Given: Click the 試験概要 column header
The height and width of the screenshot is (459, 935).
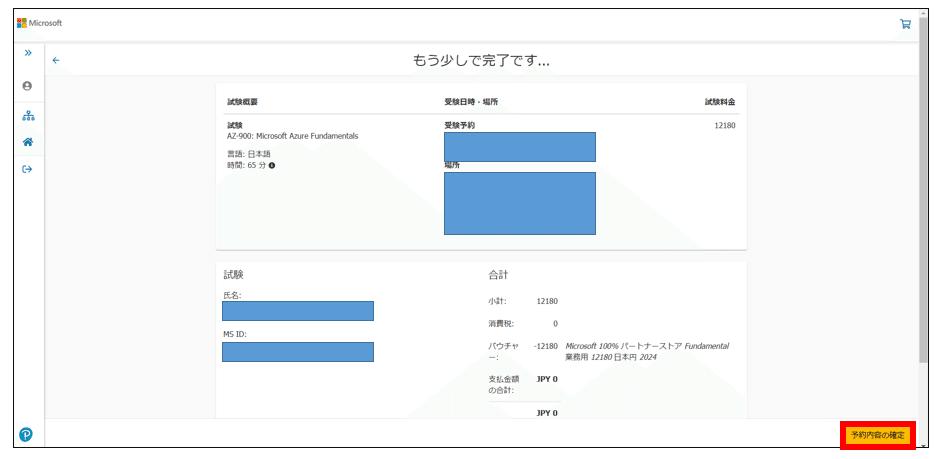Looking at the screenshot, I should [x=243, y=102].
